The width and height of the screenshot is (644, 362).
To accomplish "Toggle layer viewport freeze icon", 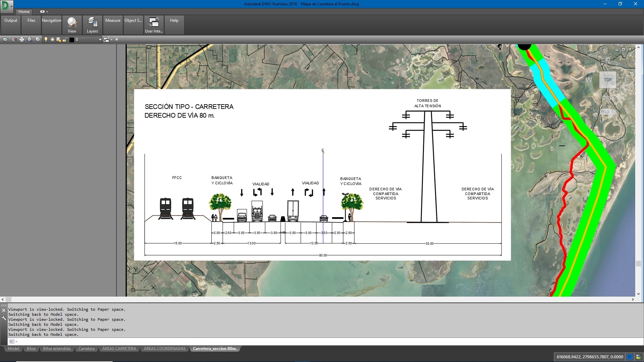I will click(x=59, y=40).
